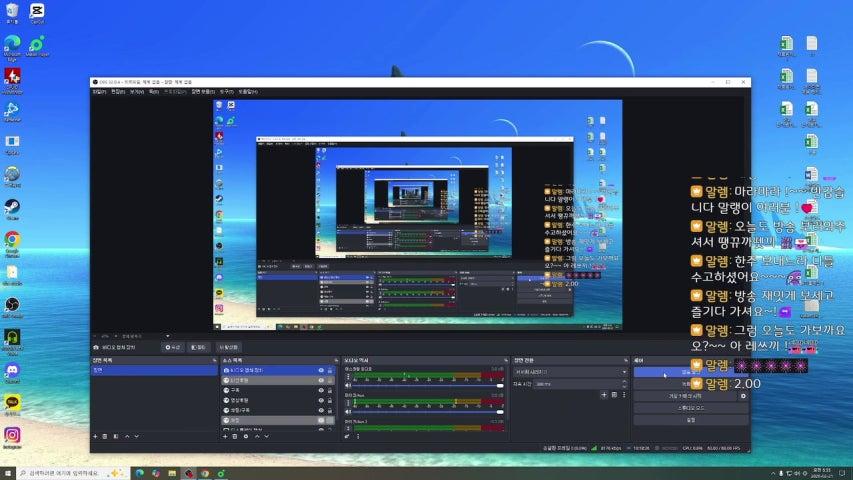Click the Studio Mode button in controls

pos(690,408)
